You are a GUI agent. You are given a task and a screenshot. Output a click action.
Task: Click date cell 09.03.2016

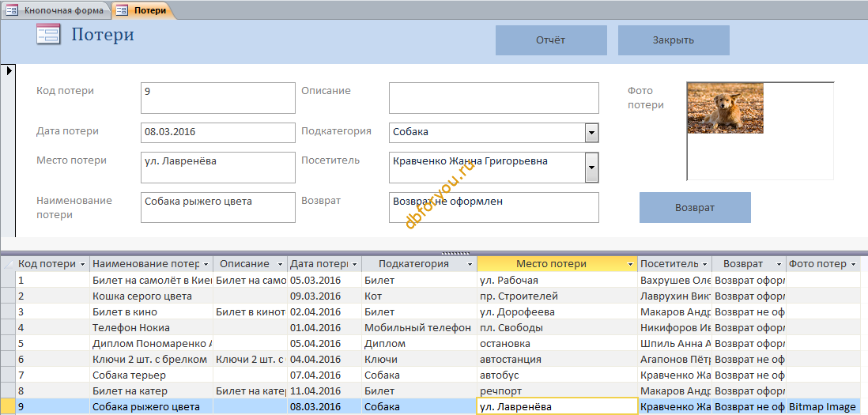point(324,296)
